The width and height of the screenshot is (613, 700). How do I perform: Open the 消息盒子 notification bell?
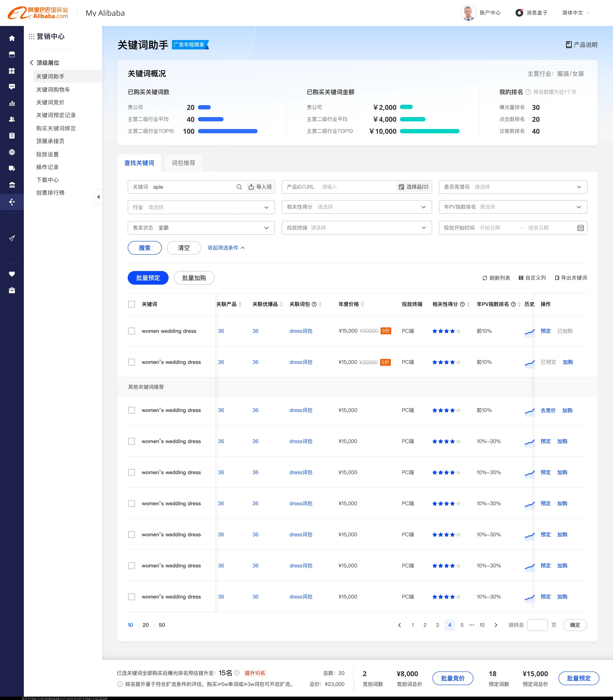pos(519,13)
